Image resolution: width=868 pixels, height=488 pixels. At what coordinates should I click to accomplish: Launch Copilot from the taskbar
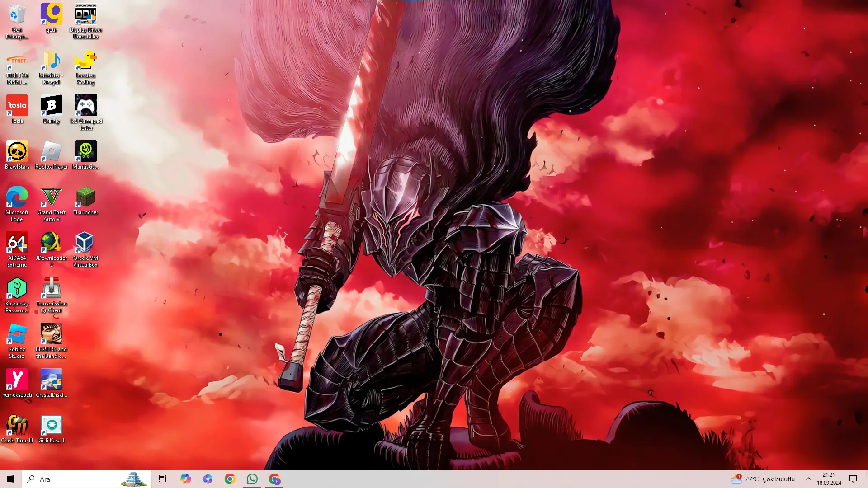[185, 479]
